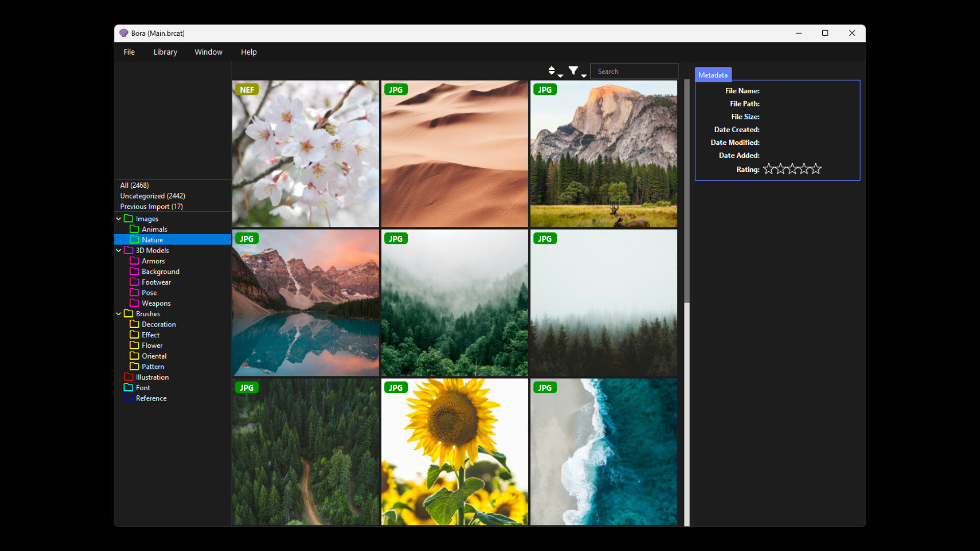The width and height of the screenshot is (980, 551).
Task: Click the sort order icon
Action: (552, 70)
